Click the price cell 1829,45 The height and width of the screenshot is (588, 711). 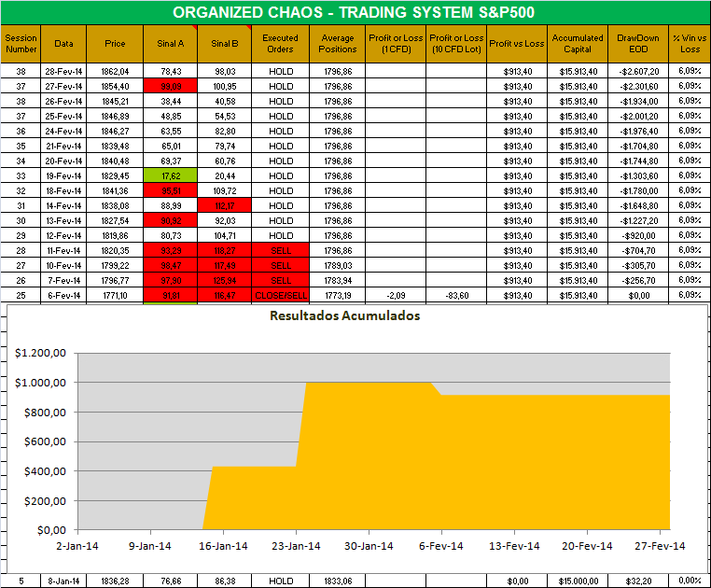pos(115,176)
